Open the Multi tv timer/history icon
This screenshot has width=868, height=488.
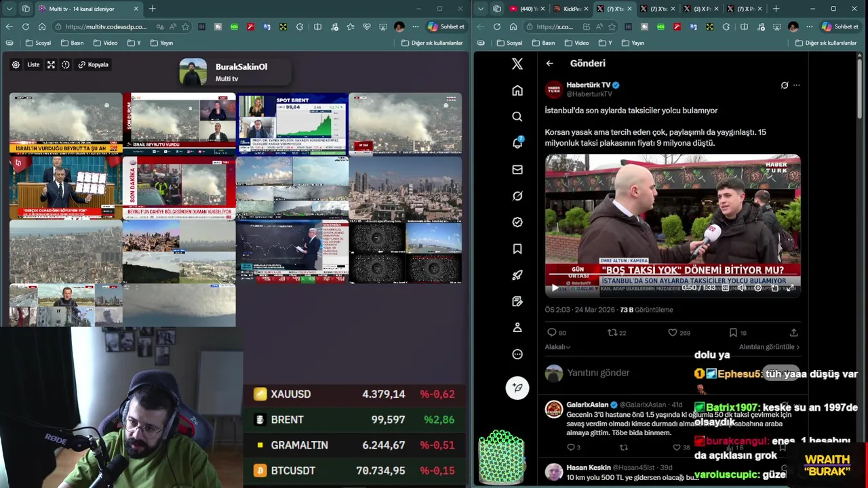(66, 64)
